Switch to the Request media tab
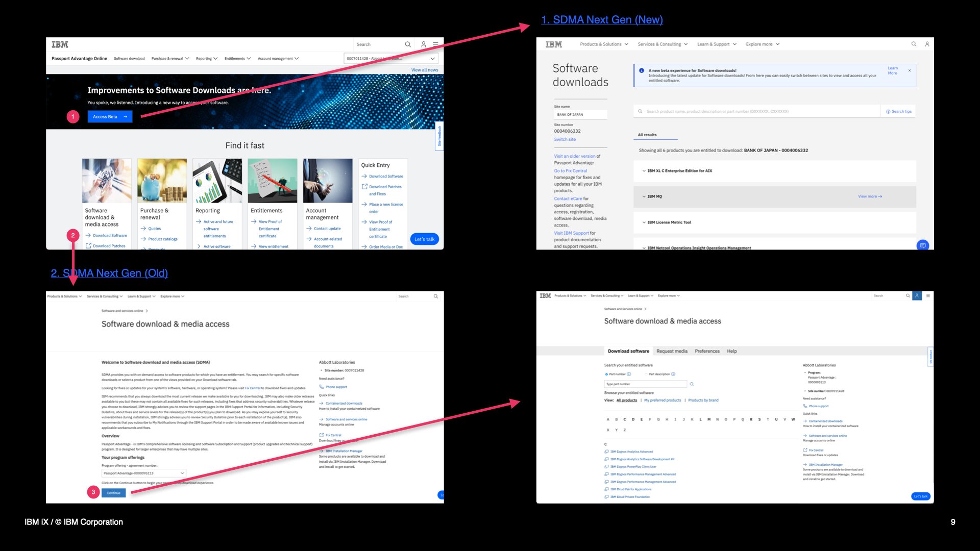Image resolution: width=980 pixels, height=551 pixels. click(672, 351)
